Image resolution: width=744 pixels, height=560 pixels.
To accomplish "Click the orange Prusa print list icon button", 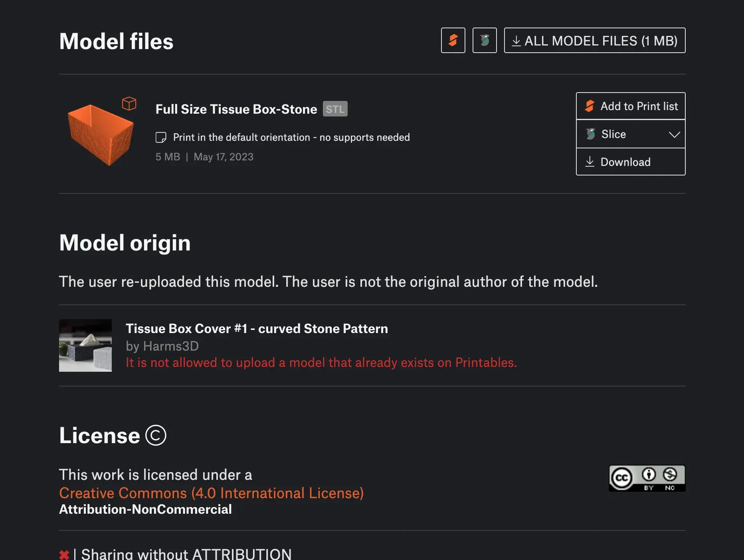I will [453, 40].
